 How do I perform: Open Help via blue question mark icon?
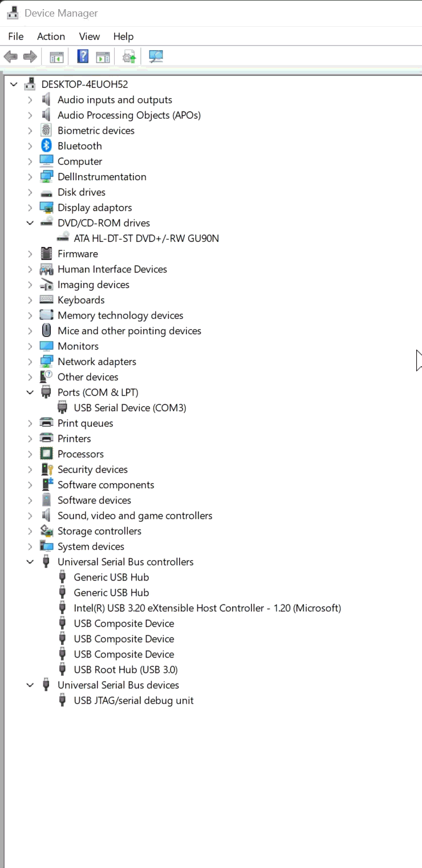coord(83,56)
